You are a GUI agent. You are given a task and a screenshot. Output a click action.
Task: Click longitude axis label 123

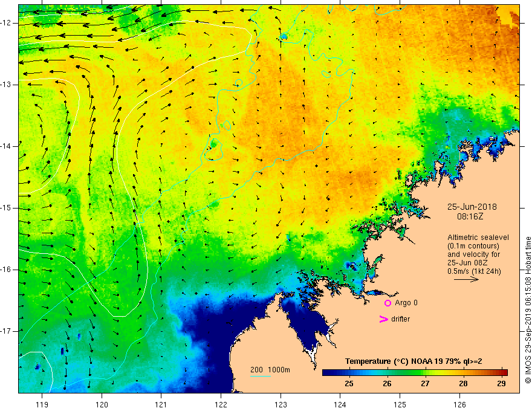(281, 404)
